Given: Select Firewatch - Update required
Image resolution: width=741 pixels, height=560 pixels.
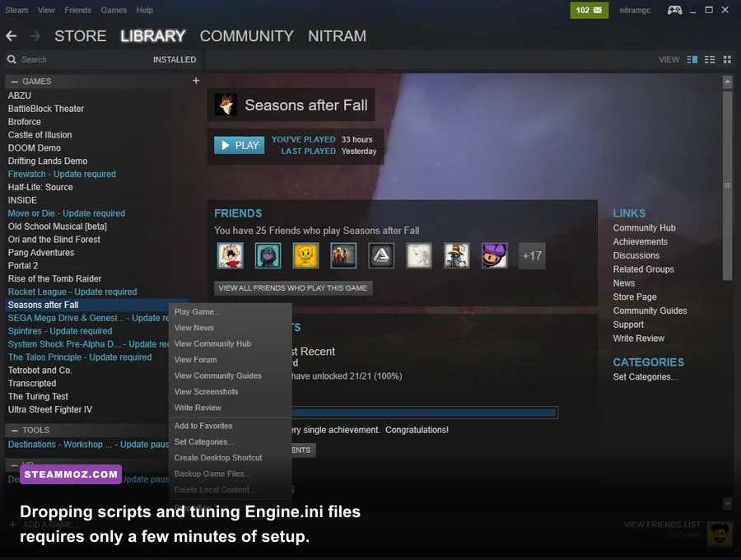Looking at the screenshot, I should pos(62,174).
